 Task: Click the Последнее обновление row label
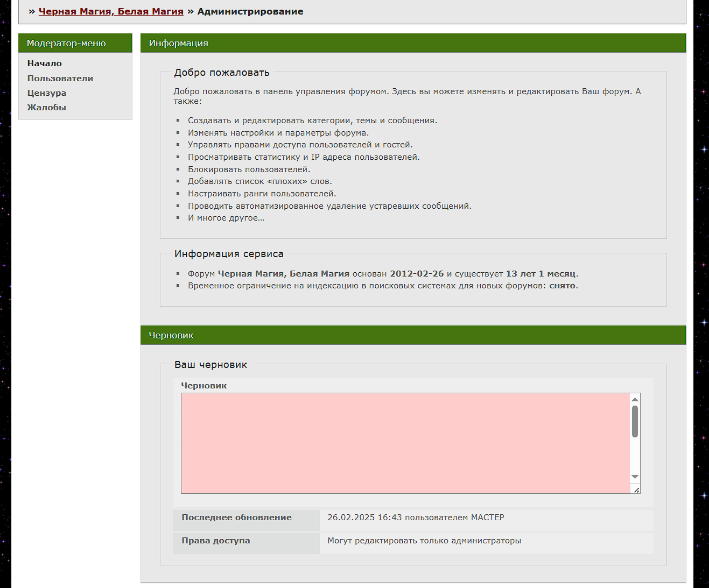click(237, 518)
